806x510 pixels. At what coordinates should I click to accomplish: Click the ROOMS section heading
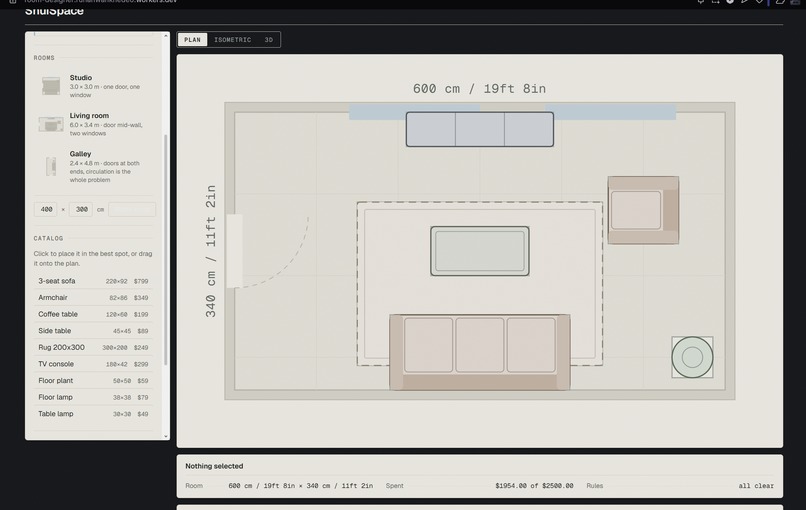44,58
